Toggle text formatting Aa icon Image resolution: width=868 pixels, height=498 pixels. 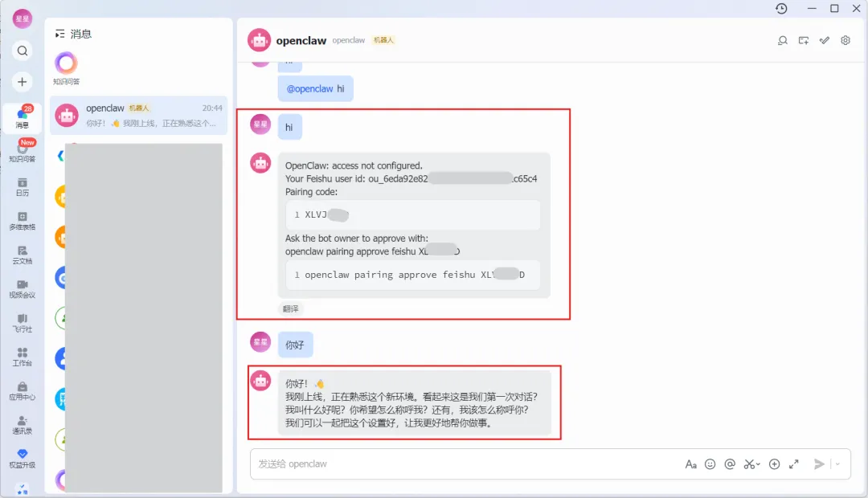pyautogui.click(x=690, y=464)
